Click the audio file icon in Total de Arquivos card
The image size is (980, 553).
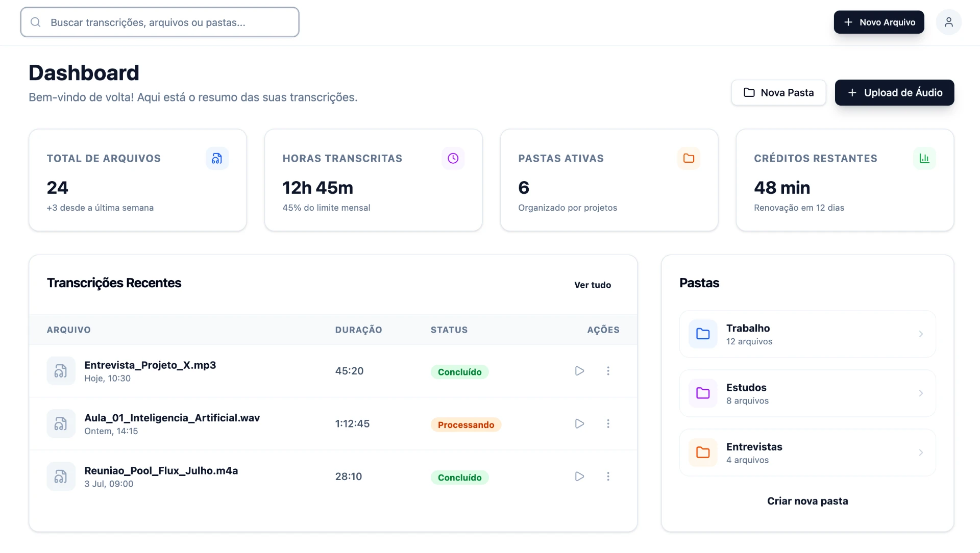(x=217, y=158)
